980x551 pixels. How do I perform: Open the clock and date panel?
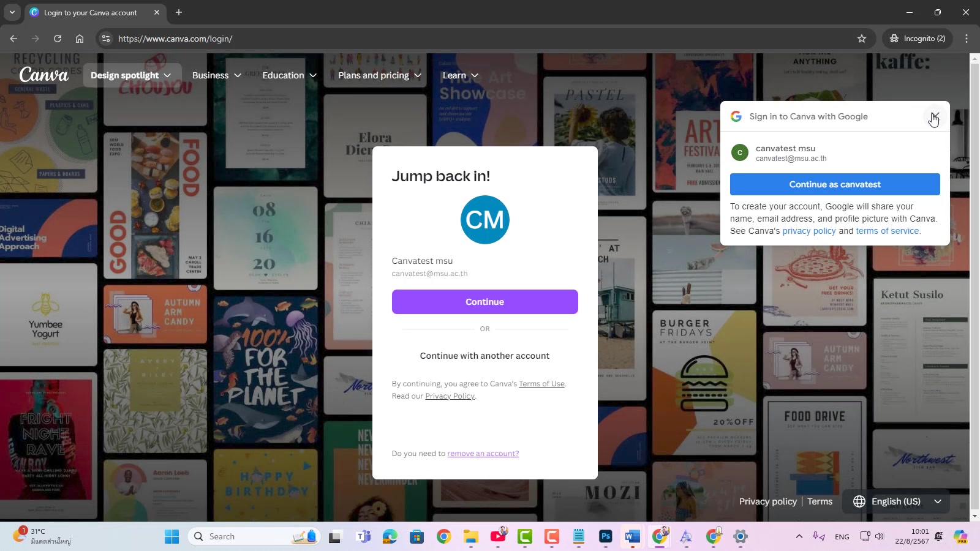tap(912, 537)
